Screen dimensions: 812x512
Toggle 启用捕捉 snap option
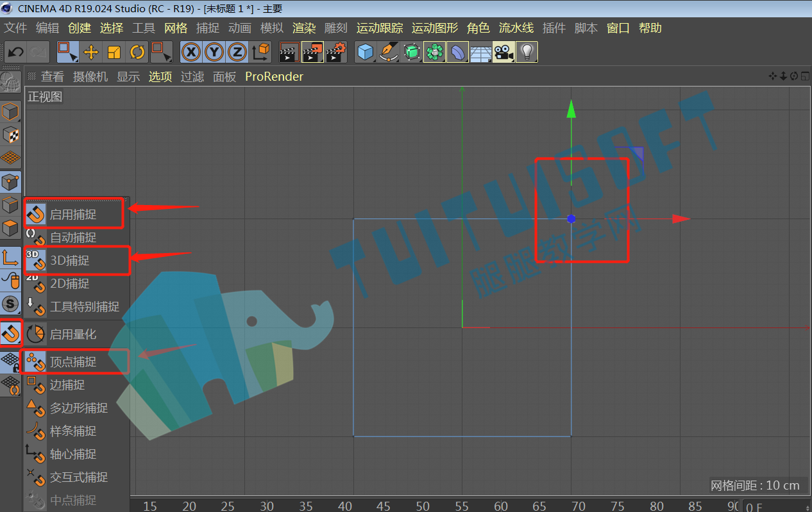tap(73, 214)
